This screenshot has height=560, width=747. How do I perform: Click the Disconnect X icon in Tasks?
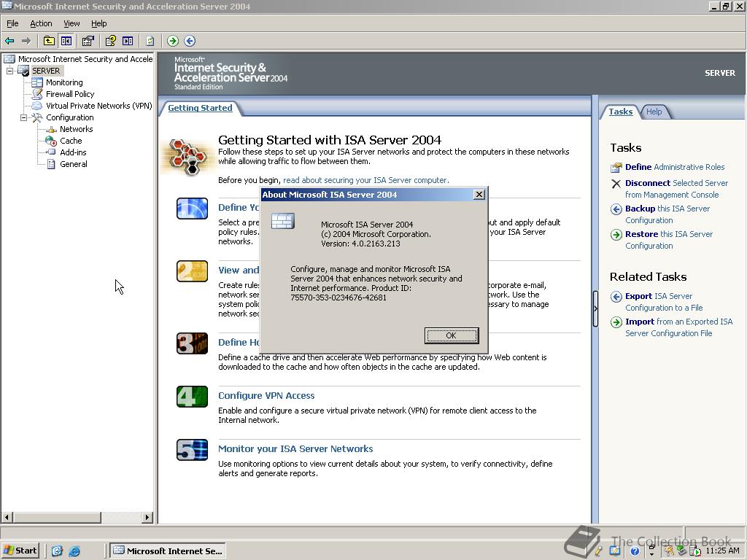(x=616, y=184)
